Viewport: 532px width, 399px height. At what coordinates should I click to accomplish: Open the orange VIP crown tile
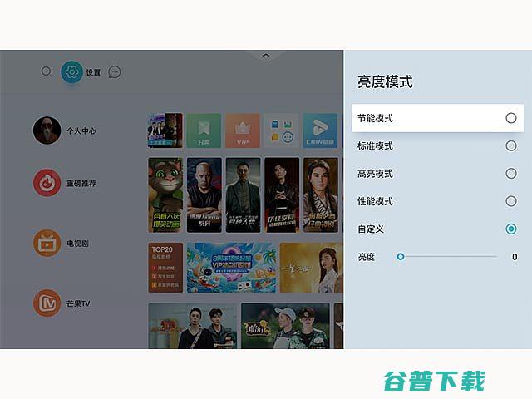click(x=243, y=131)
